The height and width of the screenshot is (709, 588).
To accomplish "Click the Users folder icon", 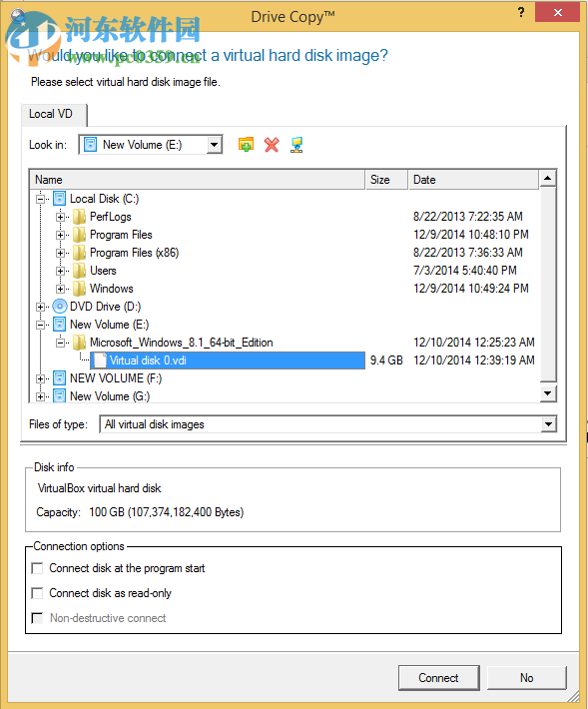I will coord(79,271).
